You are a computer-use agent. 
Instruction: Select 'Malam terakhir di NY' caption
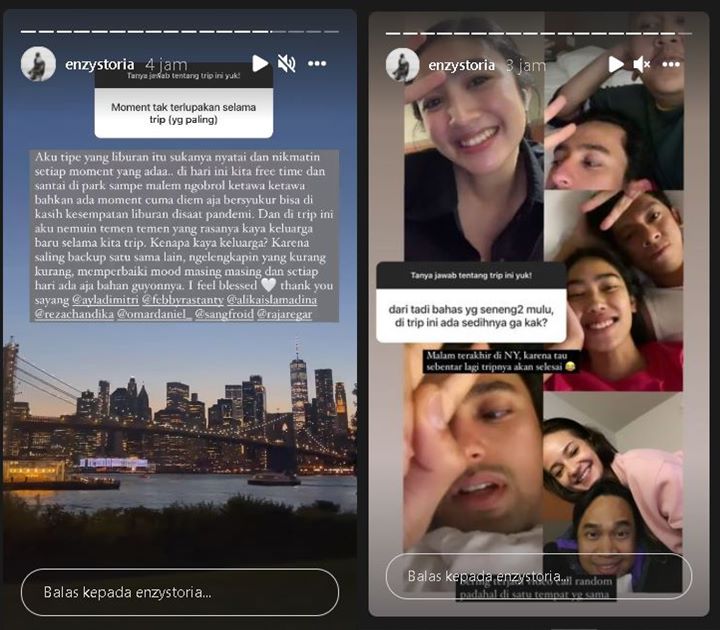[501, 361]
